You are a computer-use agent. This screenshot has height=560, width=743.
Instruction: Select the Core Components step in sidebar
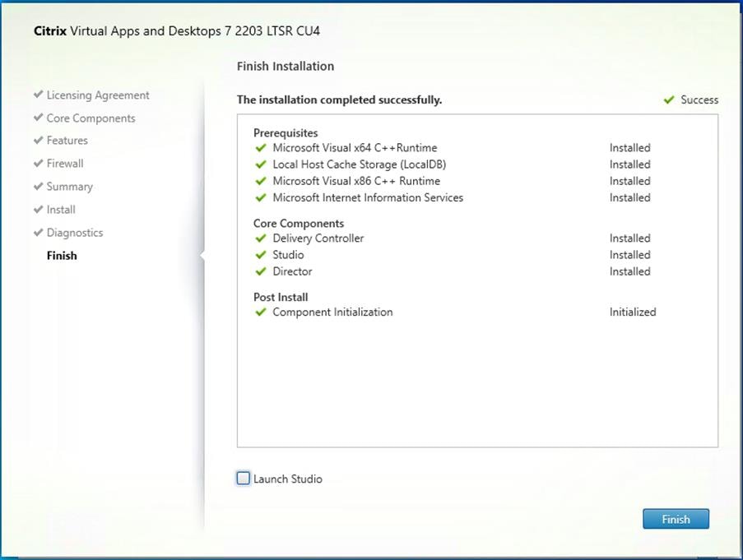pyautogui.click(x=91, y=118)
